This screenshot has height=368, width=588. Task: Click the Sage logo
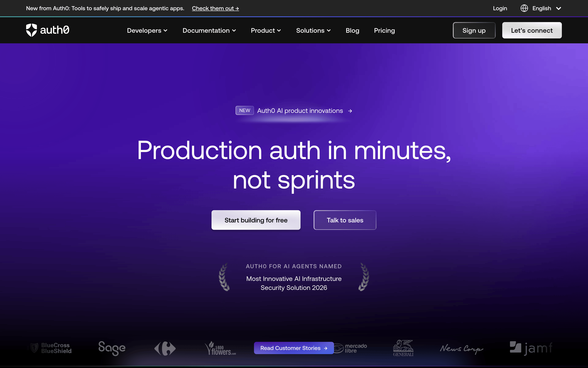pyautogui.click(x=112, y=348)
